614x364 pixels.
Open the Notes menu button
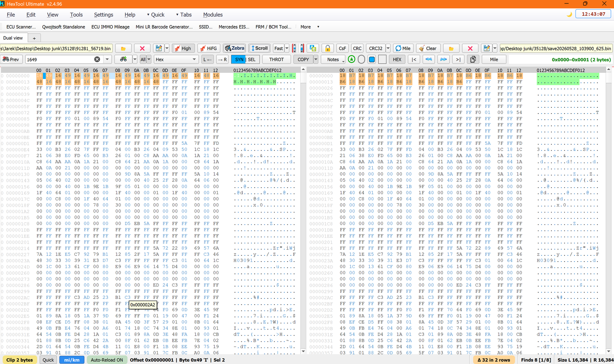point(333,59)
